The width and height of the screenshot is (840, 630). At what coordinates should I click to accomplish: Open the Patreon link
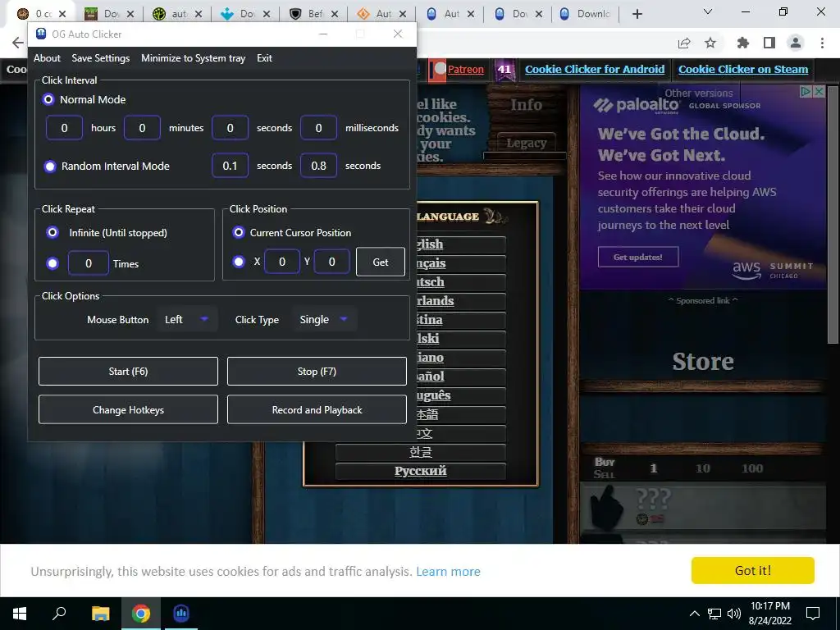point(466,69)
